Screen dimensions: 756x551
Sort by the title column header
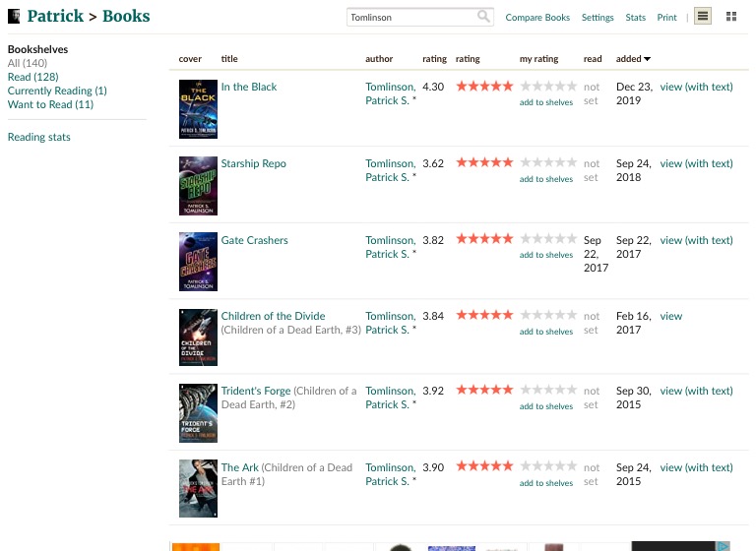[229, 59]
